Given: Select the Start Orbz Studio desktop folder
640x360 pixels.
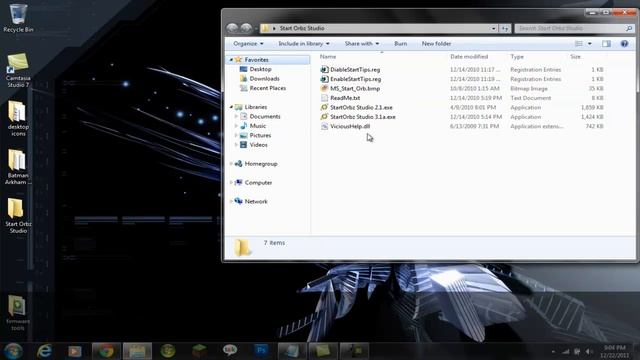Looking at the screenshot, I should 18,216.
